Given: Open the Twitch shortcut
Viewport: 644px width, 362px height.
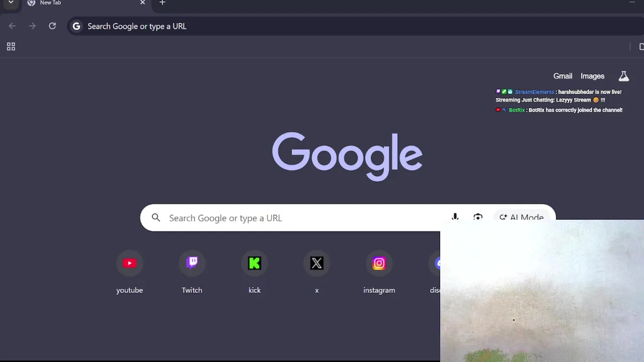Looking at the screenshot, I should (x=192, y=263).
